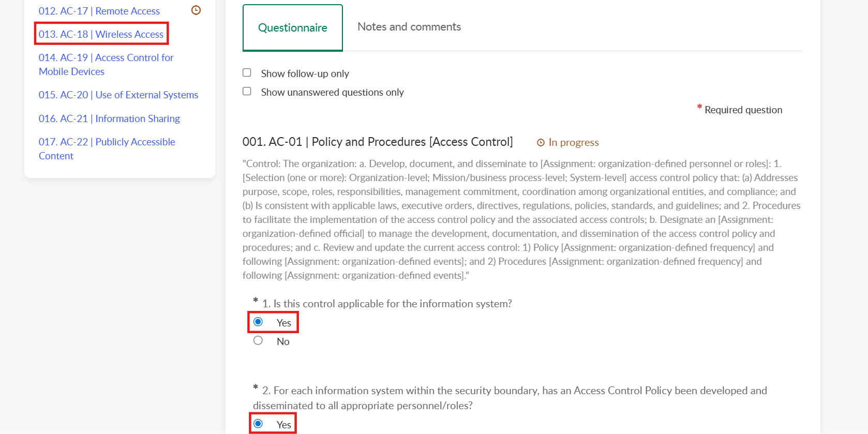Open 013. AC-18 Wireless Access
Viewport: 868px width, 434px height.
pyautogui.click(x=101, y=34)
